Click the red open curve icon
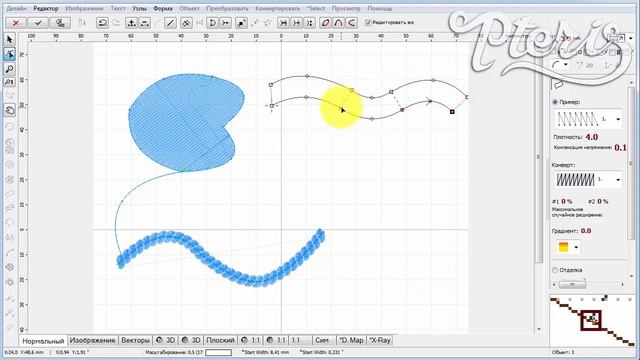 (x=351, y=23)
